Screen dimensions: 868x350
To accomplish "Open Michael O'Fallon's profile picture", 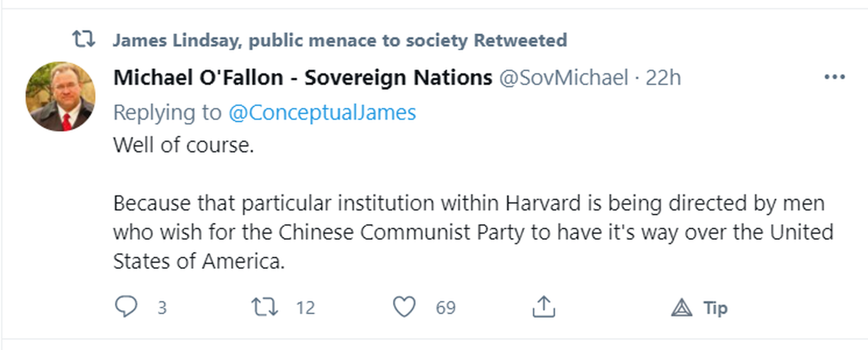I will click(x=61, y=96).
